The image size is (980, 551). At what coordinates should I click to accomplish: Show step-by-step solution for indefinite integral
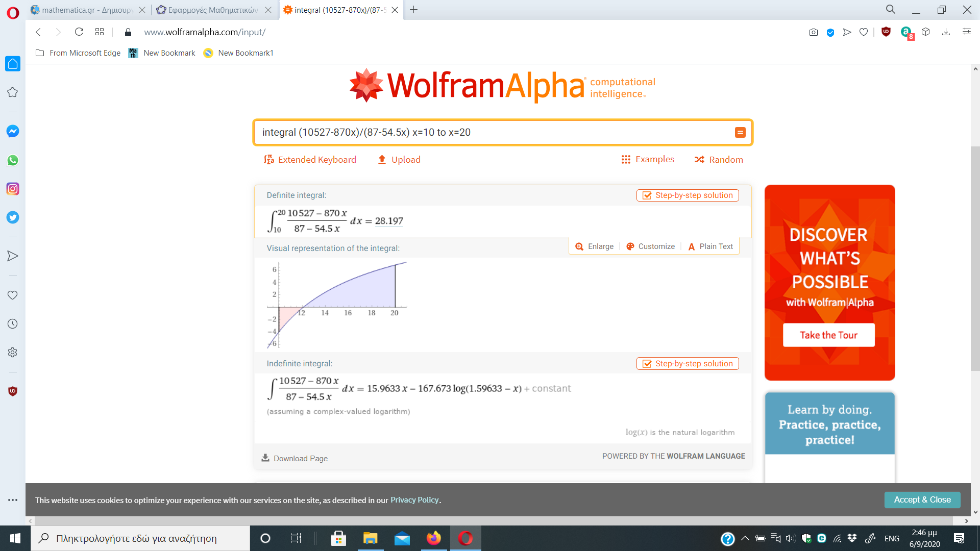pos(688,364)
